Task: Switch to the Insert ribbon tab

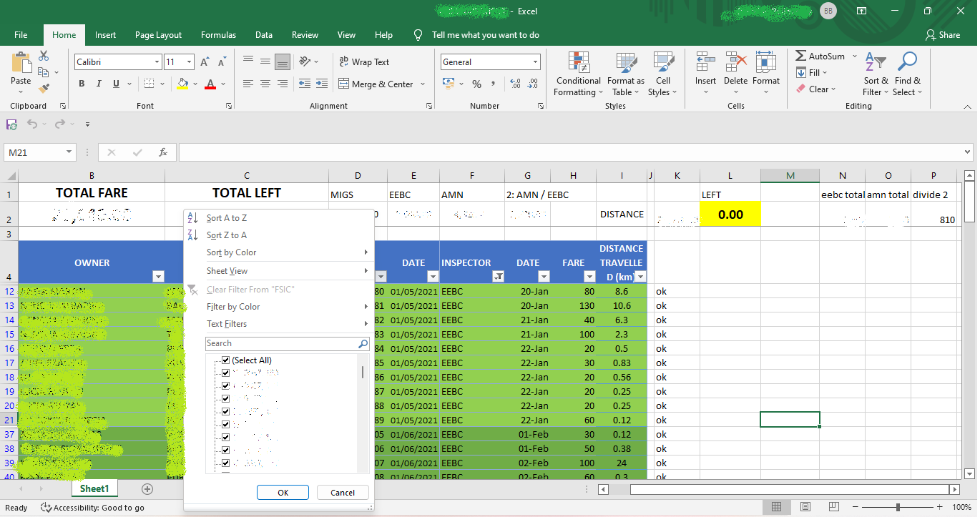Action: (105, 35)
